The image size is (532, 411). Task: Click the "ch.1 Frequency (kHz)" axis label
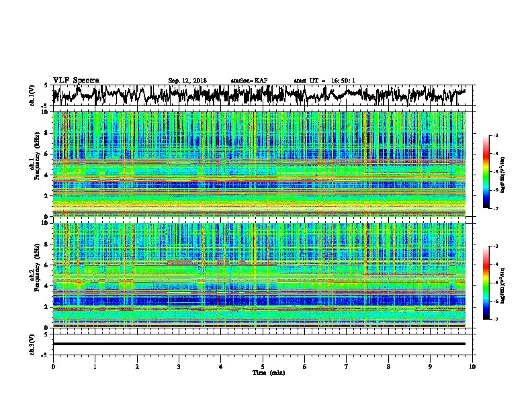point(34,156)
